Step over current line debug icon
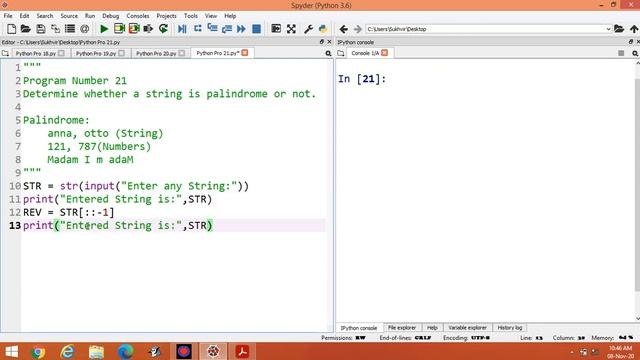 [x=198, y=29]
